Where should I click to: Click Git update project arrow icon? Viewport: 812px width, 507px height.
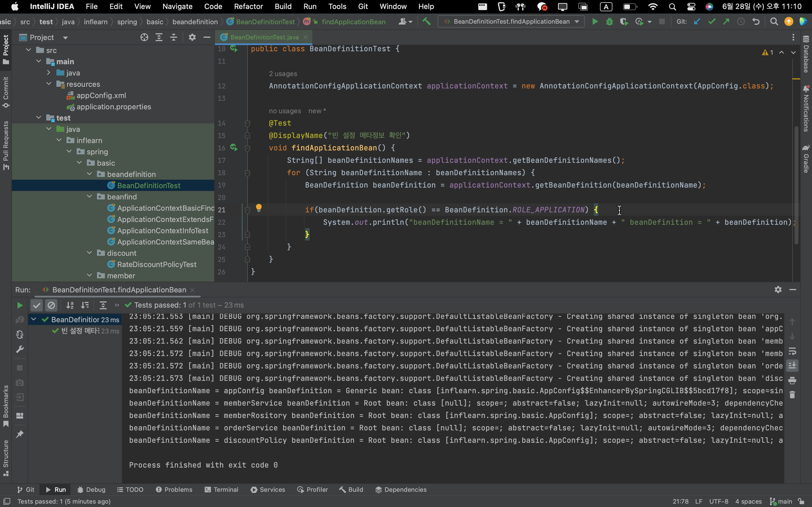[697, 22]
